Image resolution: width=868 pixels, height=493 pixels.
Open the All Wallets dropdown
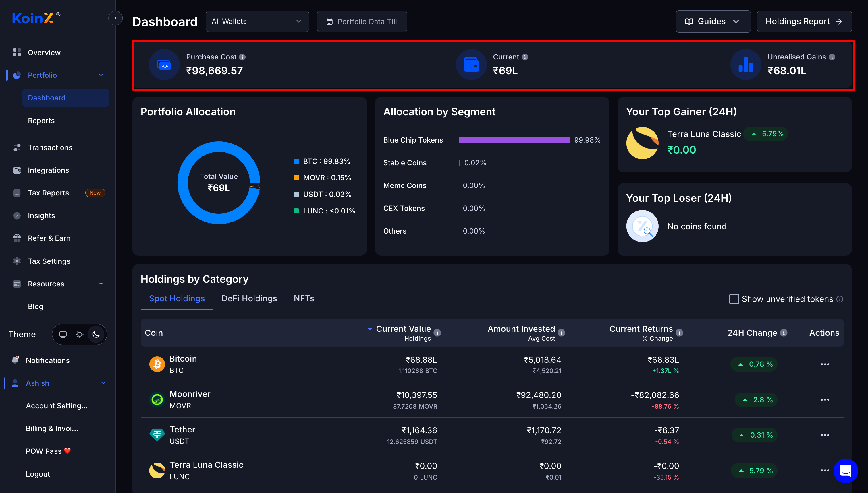point(257,21)
